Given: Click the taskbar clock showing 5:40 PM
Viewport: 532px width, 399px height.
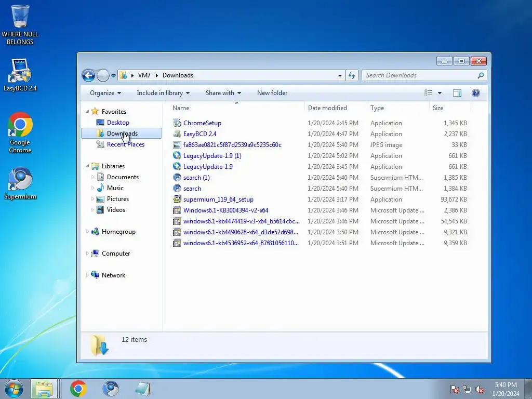Looking at the screenshot, I should coord(506,389).
